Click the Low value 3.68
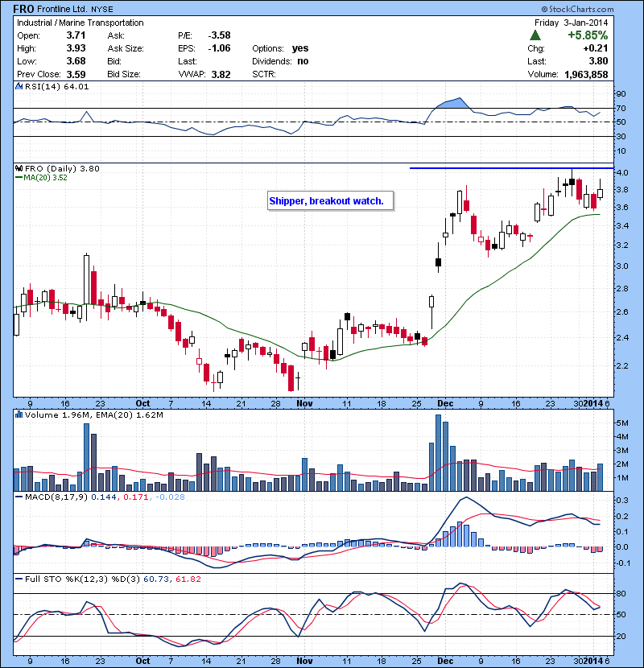644x668 pixels. tap(76, 61)
